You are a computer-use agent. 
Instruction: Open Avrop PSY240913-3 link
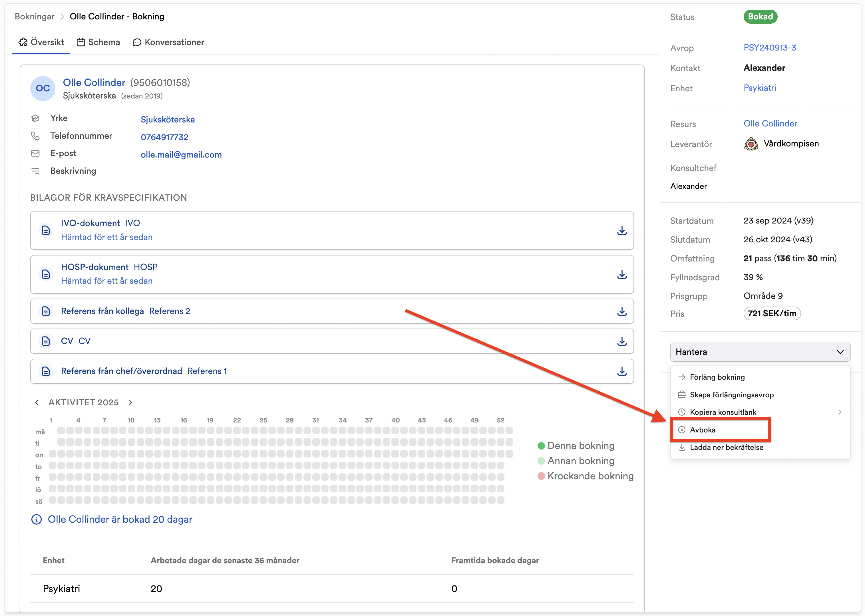click(769, 47)
